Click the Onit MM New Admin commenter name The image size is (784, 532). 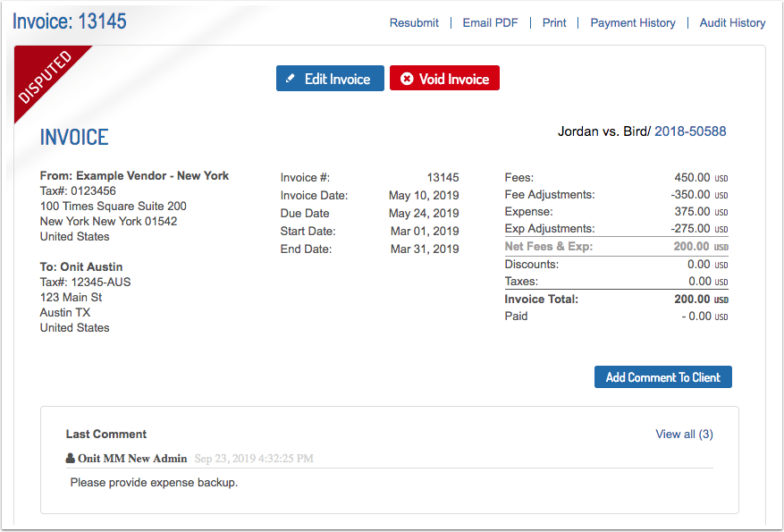[132, 458]
